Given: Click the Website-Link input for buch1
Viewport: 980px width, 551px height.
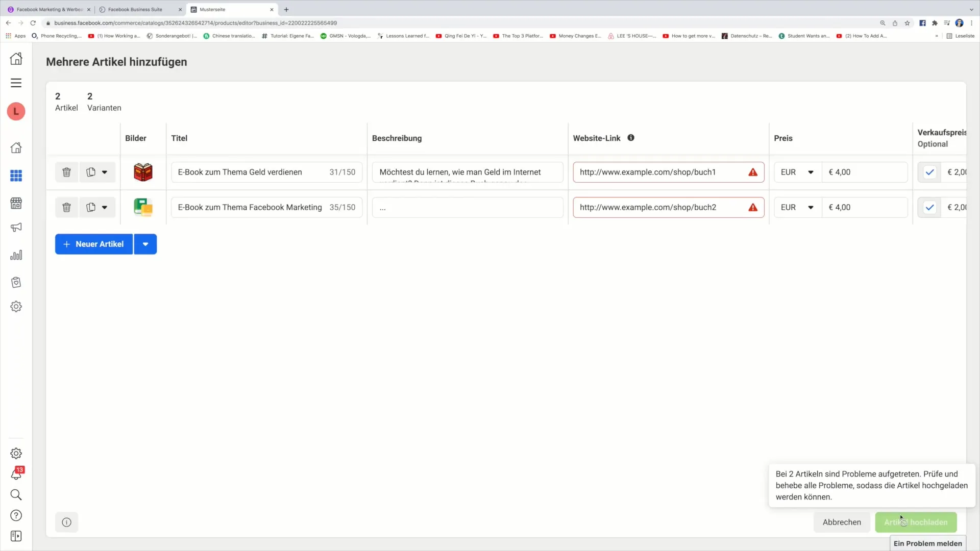Looking at the screenshot, I should pos(667,171).
